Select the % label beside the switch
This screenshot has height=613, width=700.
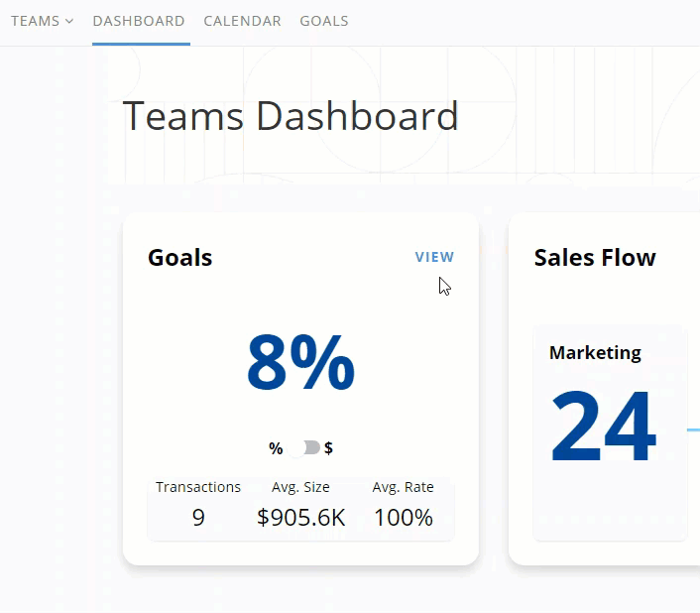click(276, 448)
